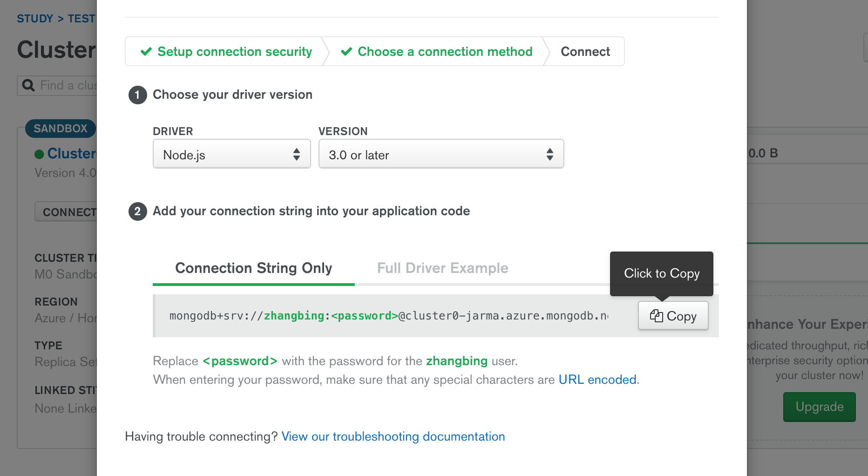The height and width of the screenshot is (476, 868).
Task: Select the Connection String Only tab
Action: pos(253,268)
